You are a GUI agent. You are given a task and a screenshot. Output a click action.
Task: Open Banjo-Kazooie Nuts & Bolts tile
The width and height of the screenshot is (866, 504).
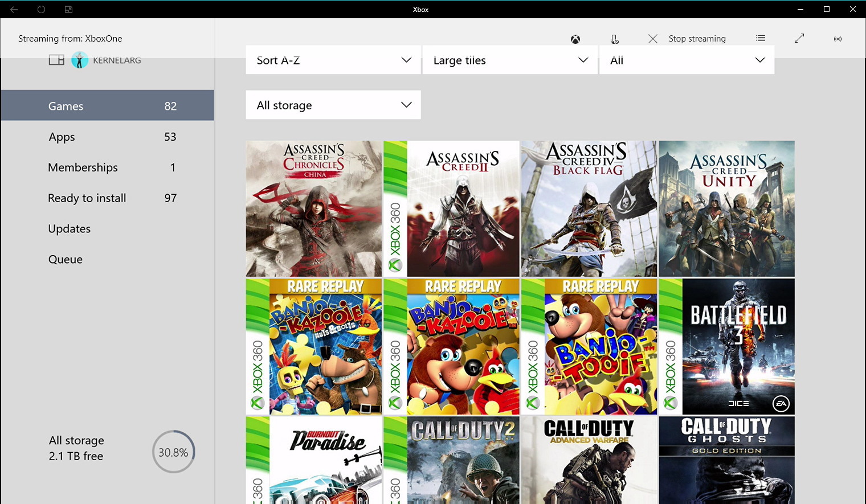pyautogui.click(x=314, y=346)
